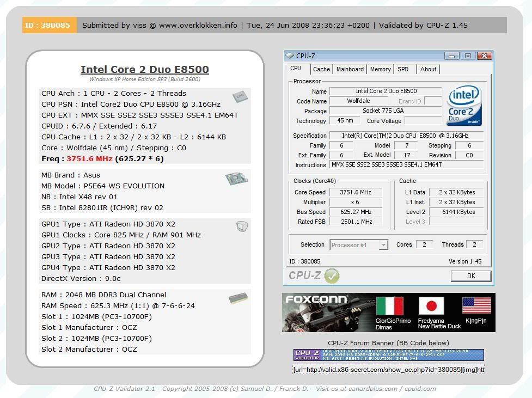Click the Rated FSB field showing 2501.1 MHz
The image size is (532, 398).
(x=356, y=222)
